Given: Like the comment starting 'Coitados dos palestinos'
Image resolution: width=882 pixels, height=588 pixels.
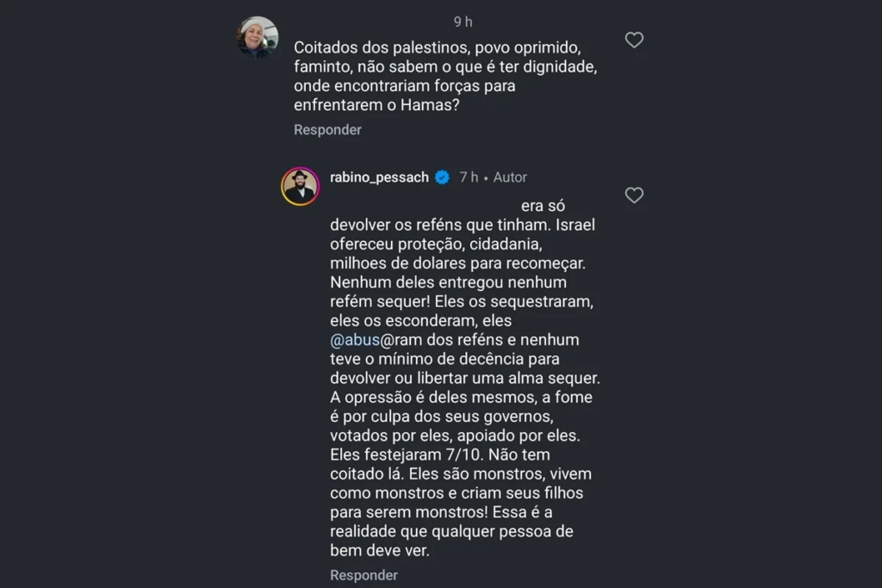Looking at the screenshot, I should click(634, 40).
